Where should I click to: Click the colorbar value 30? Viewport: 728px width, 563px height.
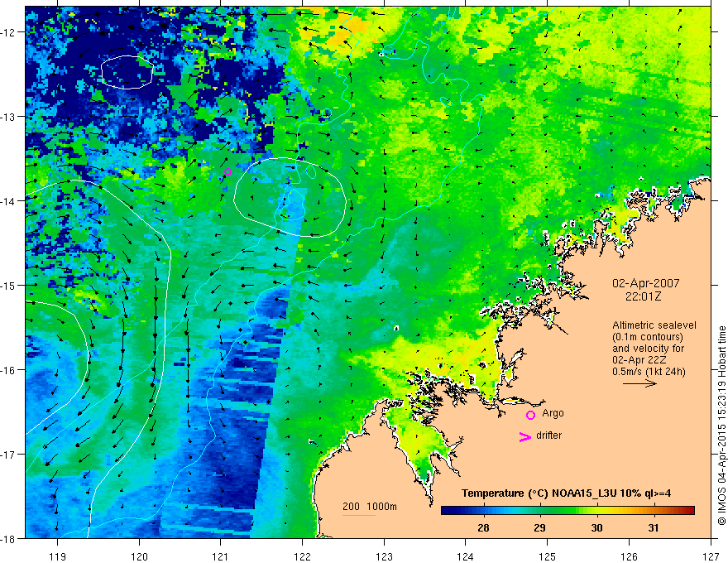pyautogui.click(x=596, y=527)
